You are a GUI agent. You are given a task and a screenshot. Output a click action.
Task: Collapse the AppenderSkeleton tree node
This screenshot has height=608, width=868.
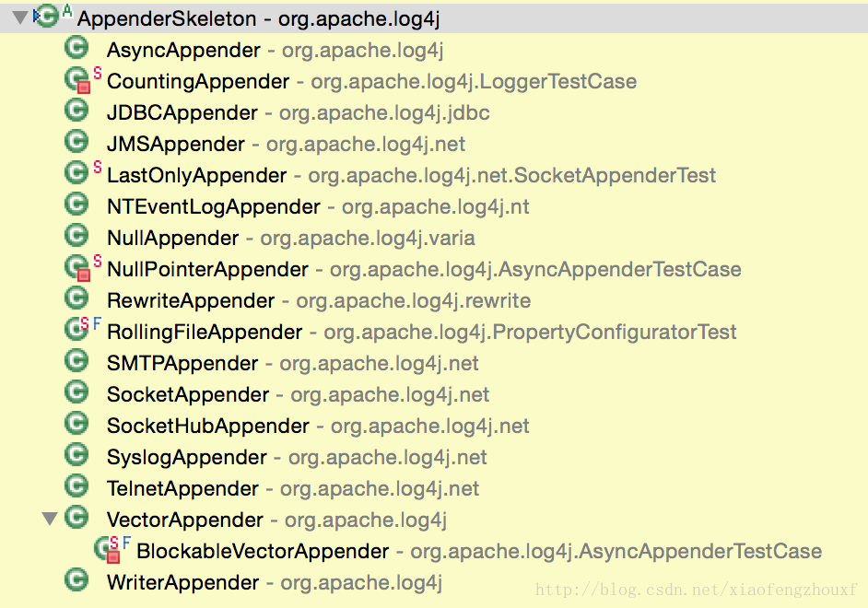click(19, 18)
